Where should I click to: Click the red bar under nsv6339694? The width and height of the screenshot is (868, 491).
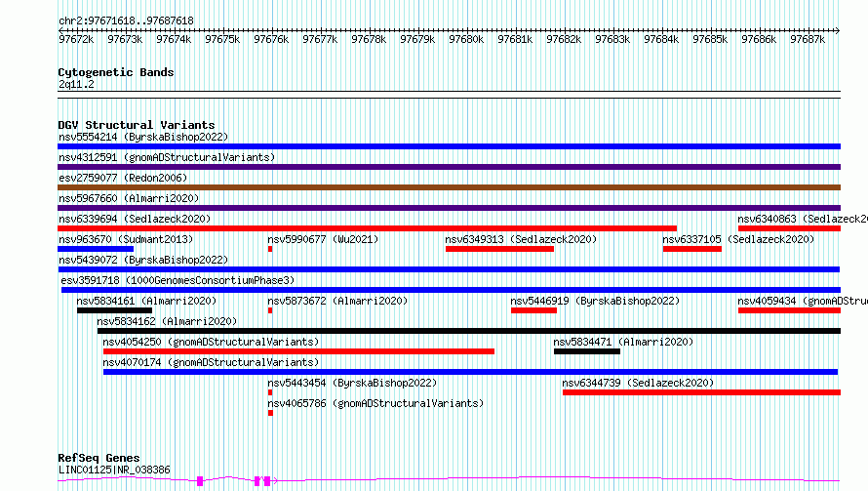[x=367, y=228]
